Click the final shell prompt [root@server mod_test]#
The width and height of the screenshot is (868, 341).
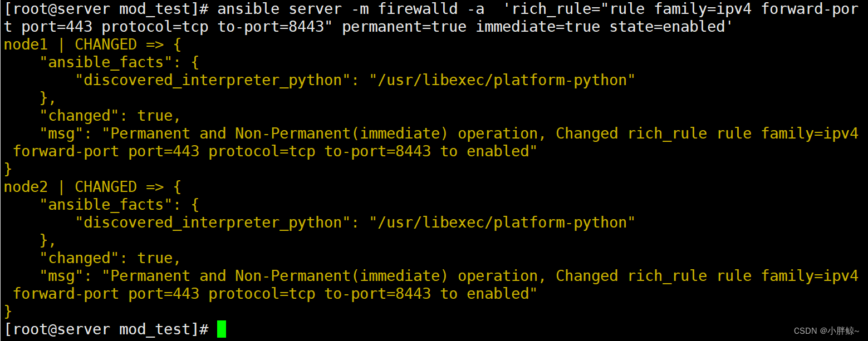click(x=106, y=329)
